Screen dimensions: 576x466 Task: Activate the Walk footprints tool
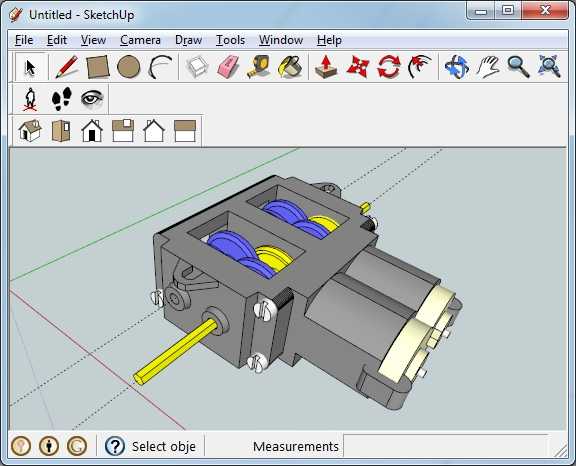pyautogui.click(x=61, y=99)
